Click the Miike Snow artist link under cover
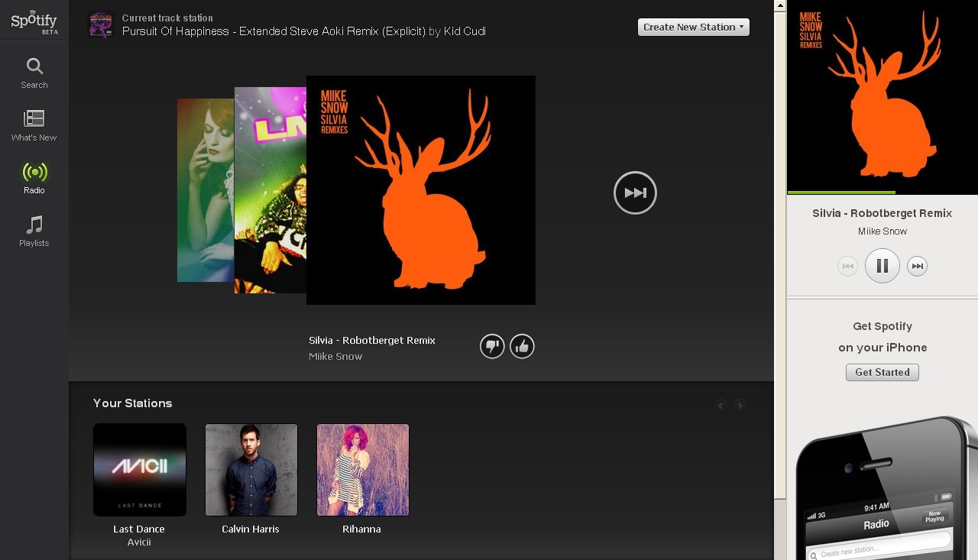This screenshot has width=978, height=560. click(335, 356)
